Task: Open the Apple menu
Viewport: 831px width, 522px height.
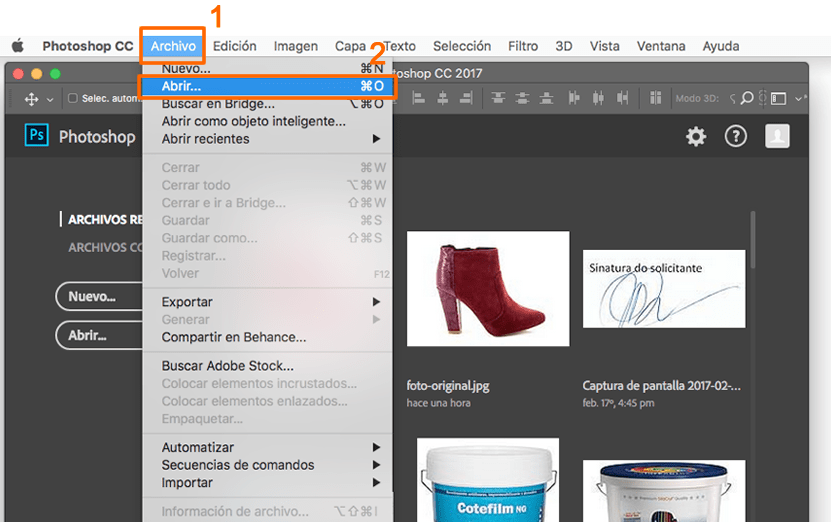Action: tap(17, 46)
